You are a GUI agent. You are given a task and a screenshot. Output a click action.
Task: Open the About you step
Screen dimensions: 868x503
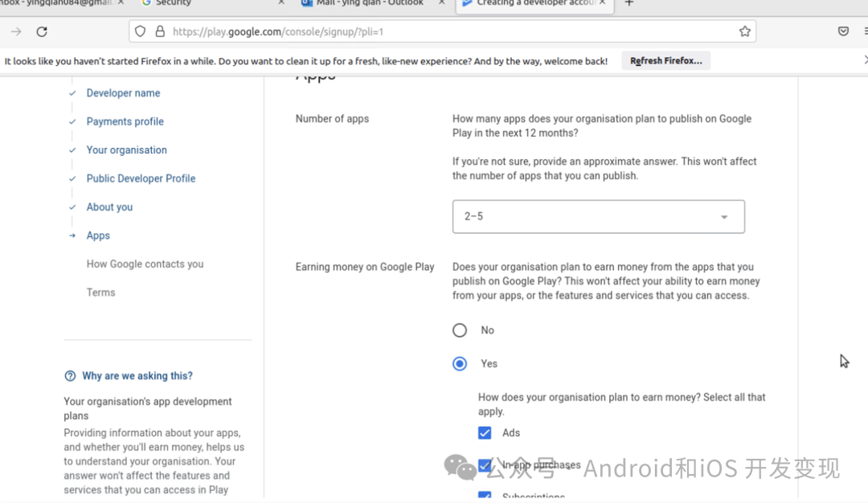[x=109, y=207]
